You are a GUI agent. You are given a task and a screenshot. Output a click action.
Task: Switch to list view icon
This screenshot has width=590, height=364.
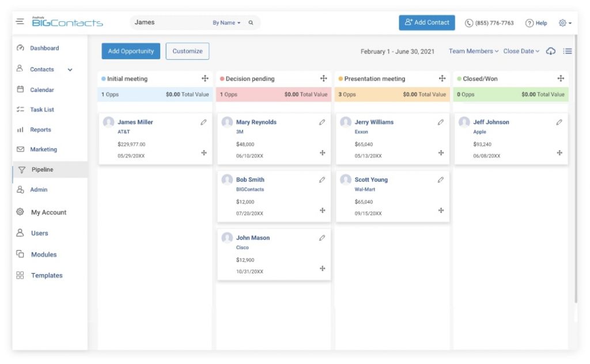pos(568,51)
